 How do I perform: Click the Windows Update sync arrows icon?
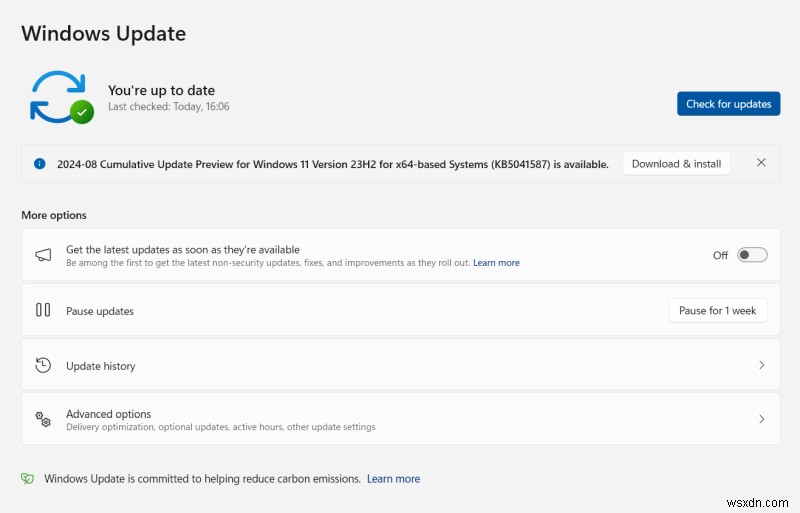point(62,97)
